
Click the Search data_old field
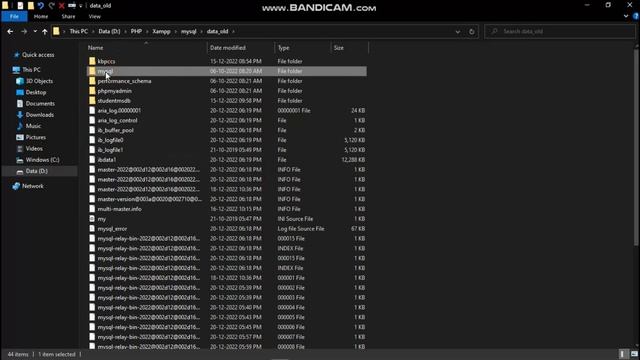(x=560, y=31)
